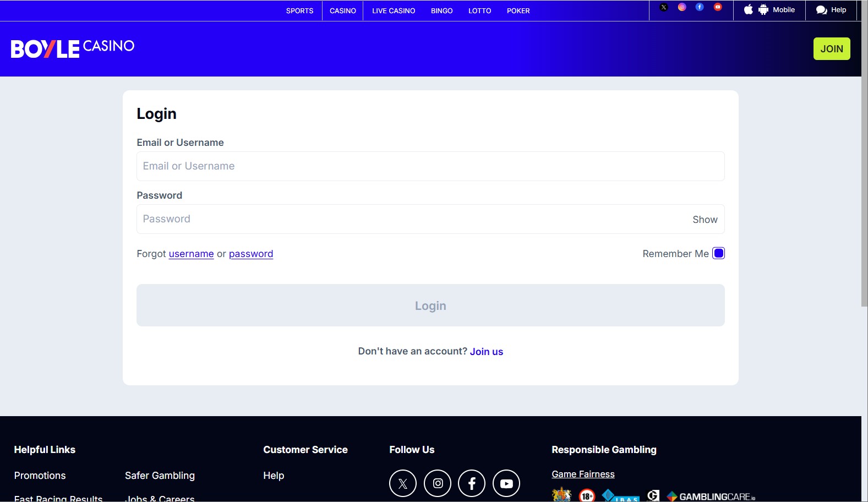
Task: Follow the Join us link
Action: click(x=487, y=352)
